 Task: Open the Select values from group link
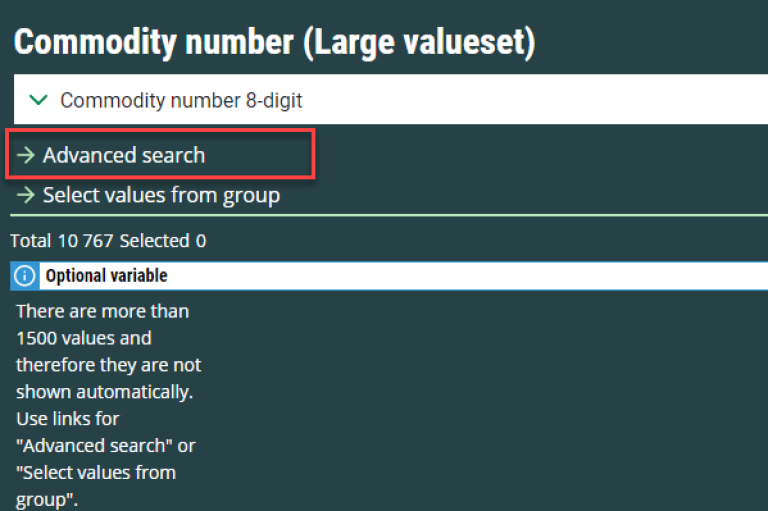pos(161,195)
